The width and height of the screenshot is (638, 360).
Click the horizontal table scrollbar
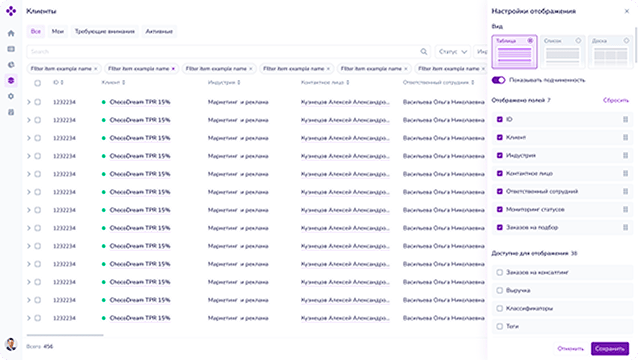click(x=65, y=335)
